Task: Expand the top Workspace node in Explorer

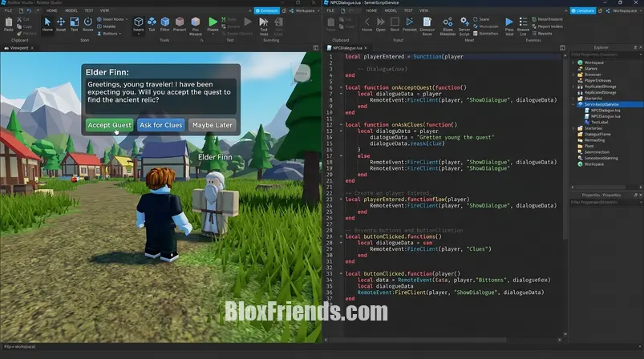Action: (573, 63)
